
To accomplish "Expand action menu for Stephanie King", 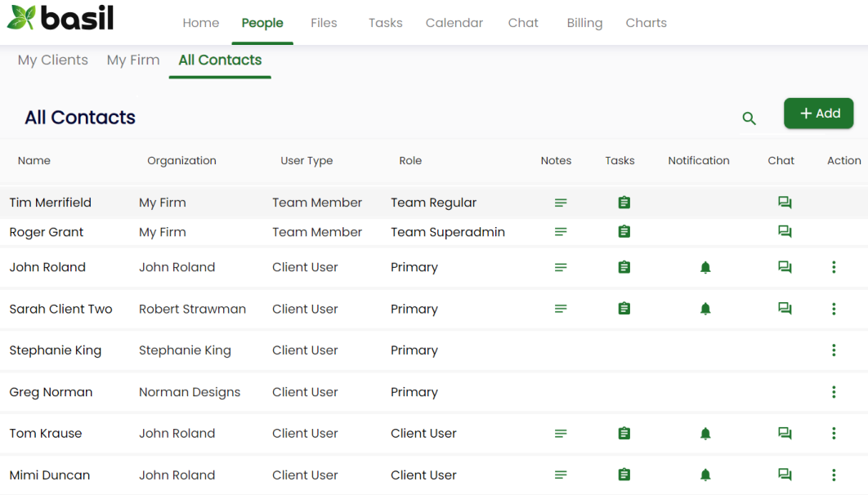I will tap(834, 350).
